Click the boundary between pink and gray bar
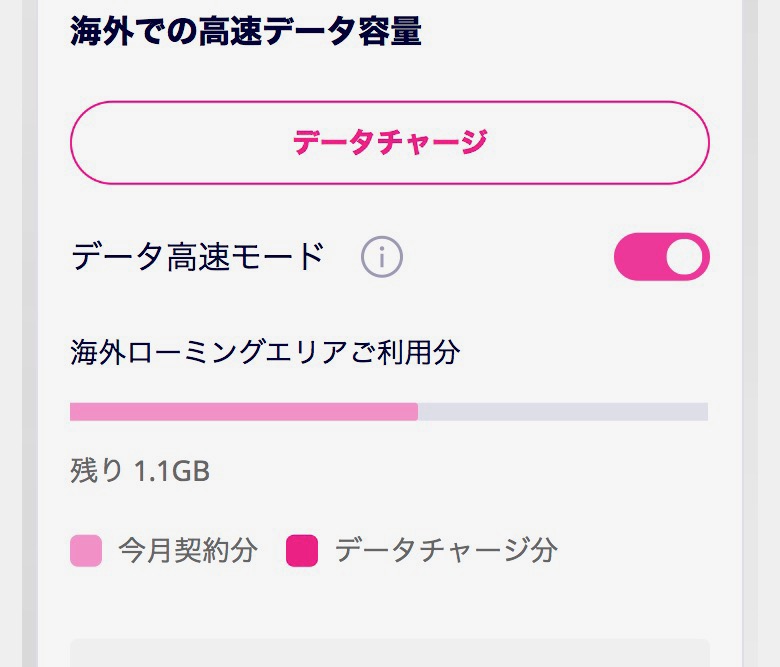780x667 pixels. (x=418, y=412)
